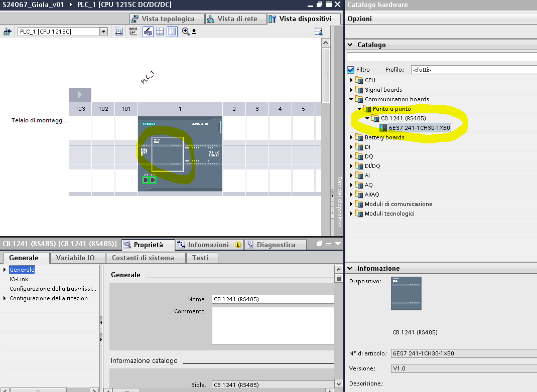Open the Diagnostica tab
537x392 pixels.
[x=276, y=245]
